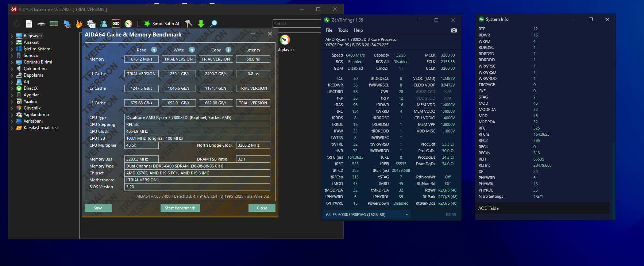Click the AOD Table row in System Info
Image resolution: width=644 pixels, height=266 pixels.
pos(544,208)
